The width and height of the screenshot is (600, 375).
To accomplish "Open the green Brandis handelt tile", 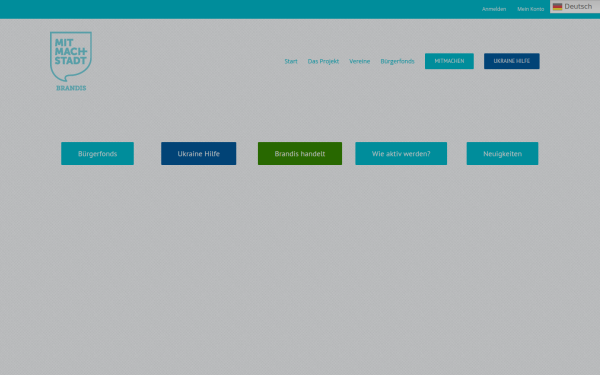I will click(300, 153).
